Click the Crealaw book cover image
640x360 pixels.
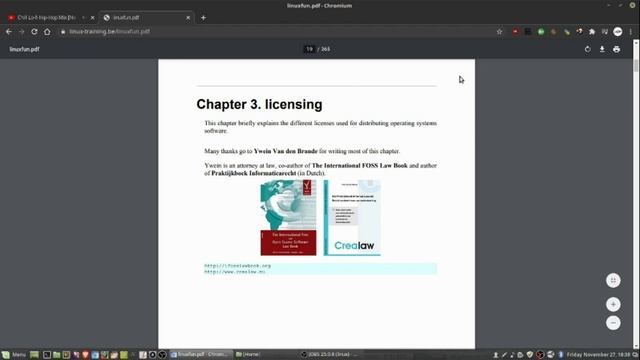pyautogui.click(x=352, y=218)
